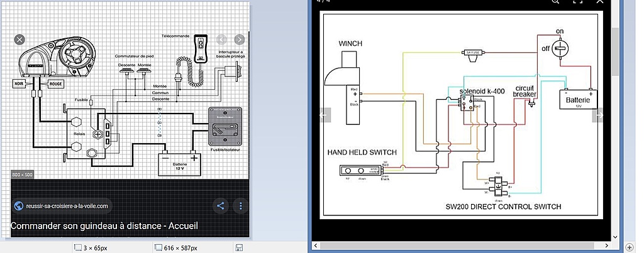Screen dimensions: 644x253
Task: Click the 'ROUGE' wire label
Action: 55,83
